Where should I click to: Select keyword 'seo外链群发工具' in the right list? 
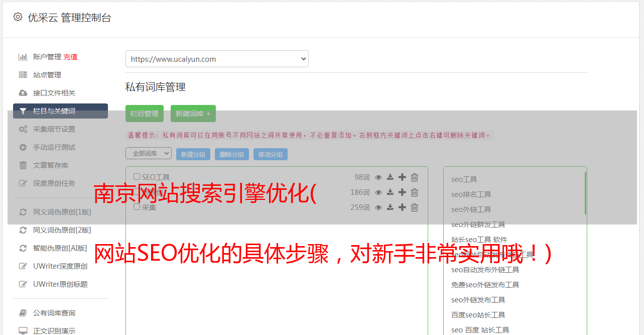click(x=478, y=225)
